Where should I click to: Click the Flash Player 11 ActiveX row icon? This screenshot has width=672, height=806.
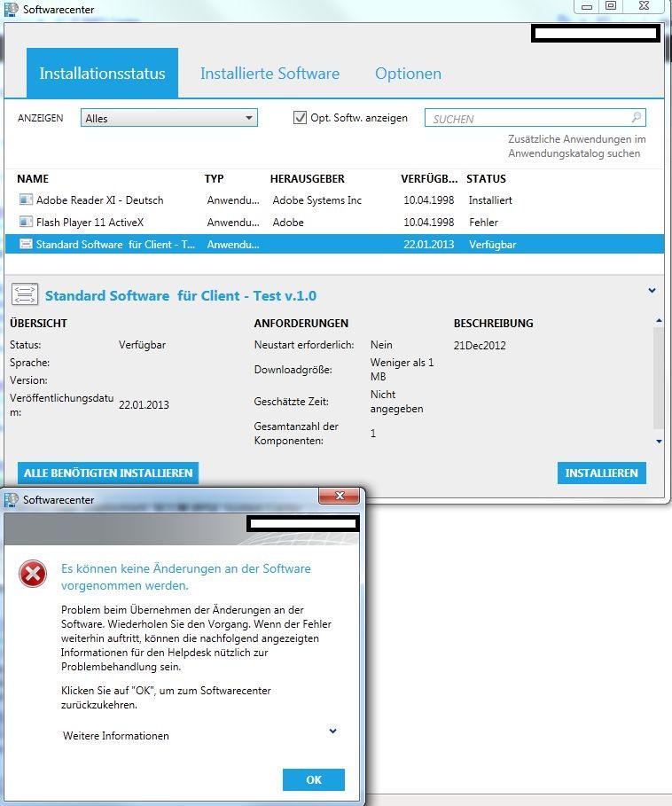coord(25,222)
